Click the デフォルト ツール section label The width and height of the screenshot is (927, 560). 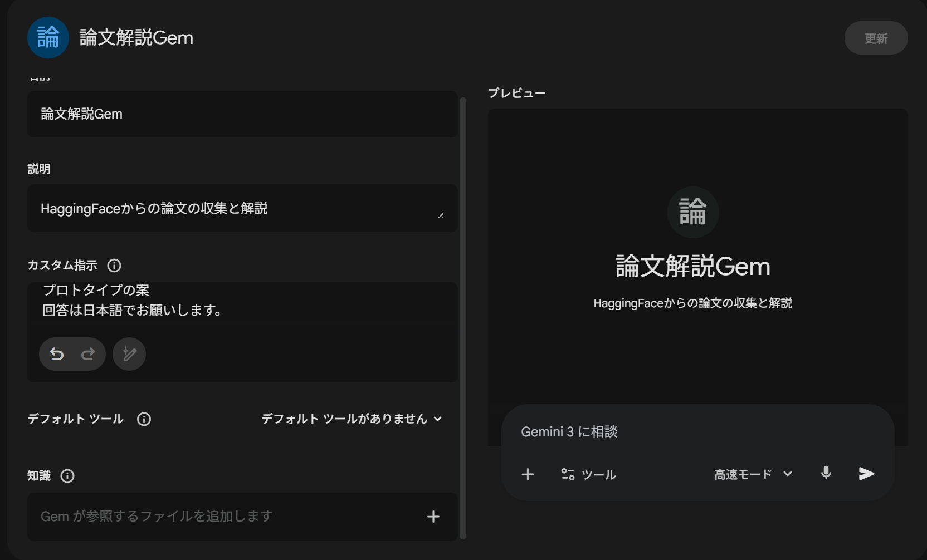point(76,419)
